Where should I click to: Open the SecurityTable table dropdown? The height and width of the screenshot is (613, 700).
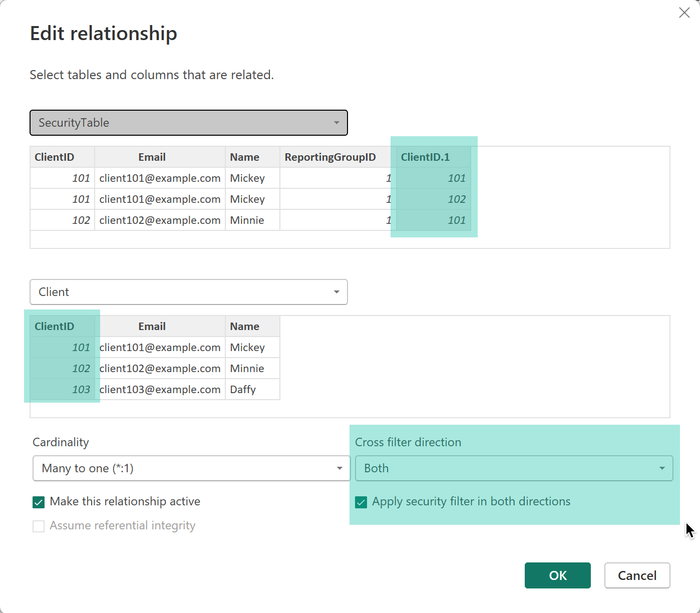coord(189,123)
